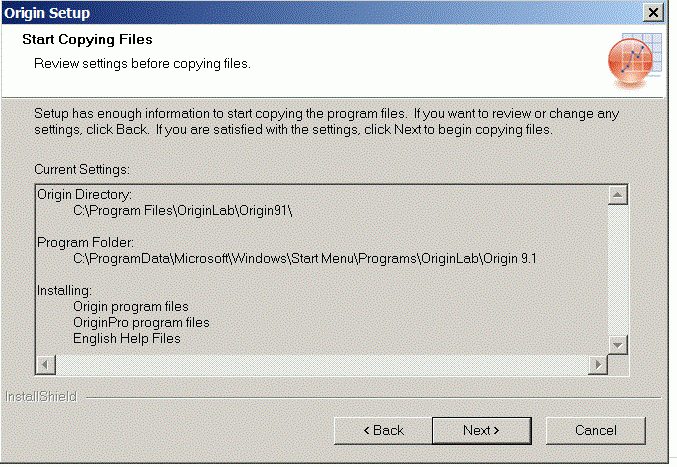Click the settings list scroll down arrow

click(x=616, y=345)
